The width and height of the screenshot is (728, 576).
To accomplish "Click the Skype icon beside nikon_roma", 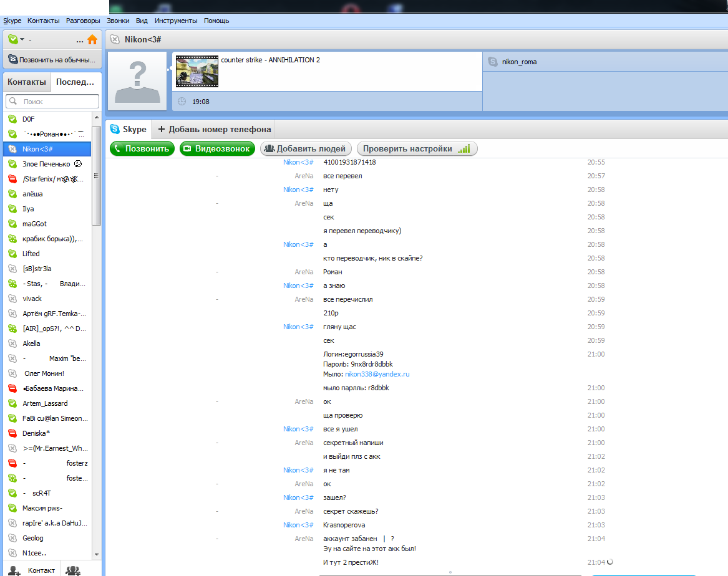I will click(493, 62).
